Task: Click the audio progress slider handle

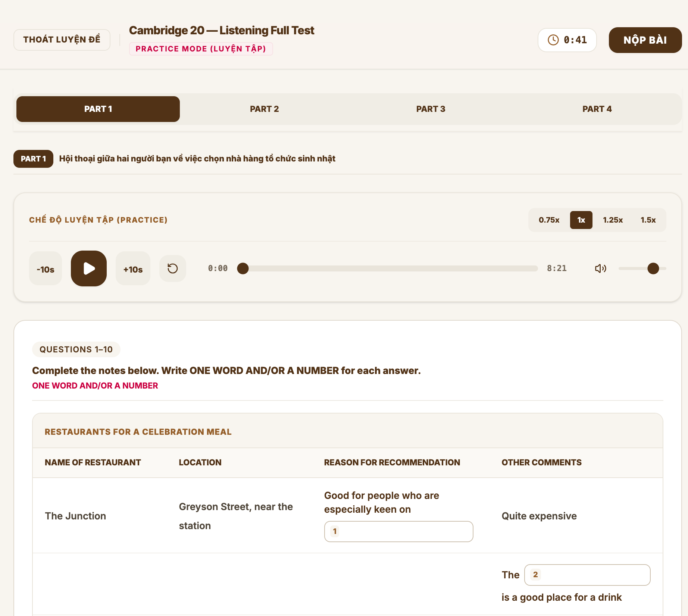Action: (x=243, y=268)
